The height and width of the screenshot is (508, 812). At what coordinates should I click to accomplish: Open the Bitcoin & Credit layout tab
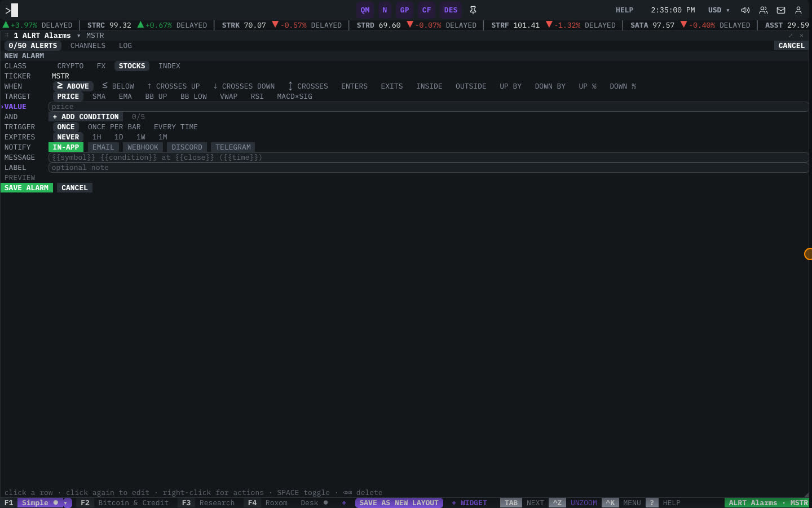125,503
